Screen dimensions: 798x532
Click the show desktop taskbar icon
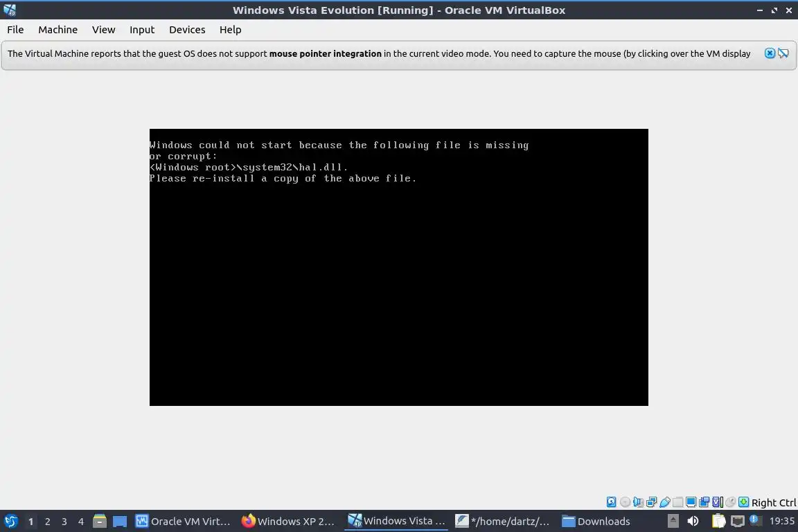(120, 522)
